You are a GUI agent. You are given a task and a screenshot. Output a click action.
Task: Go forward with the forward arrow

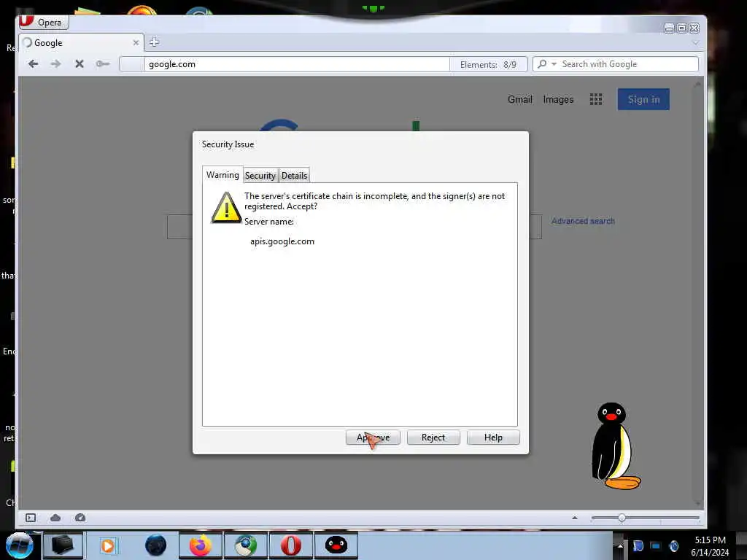[x=55, y=64]
